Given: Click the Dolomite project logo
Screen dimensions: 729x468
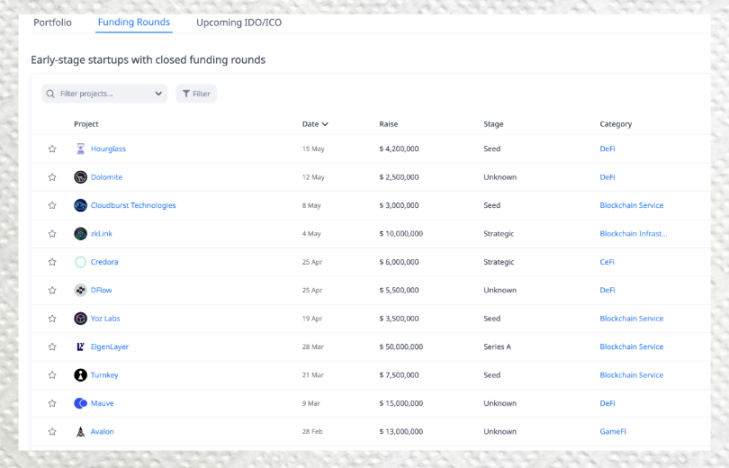Looking at the screenshot, I should 80,177.
